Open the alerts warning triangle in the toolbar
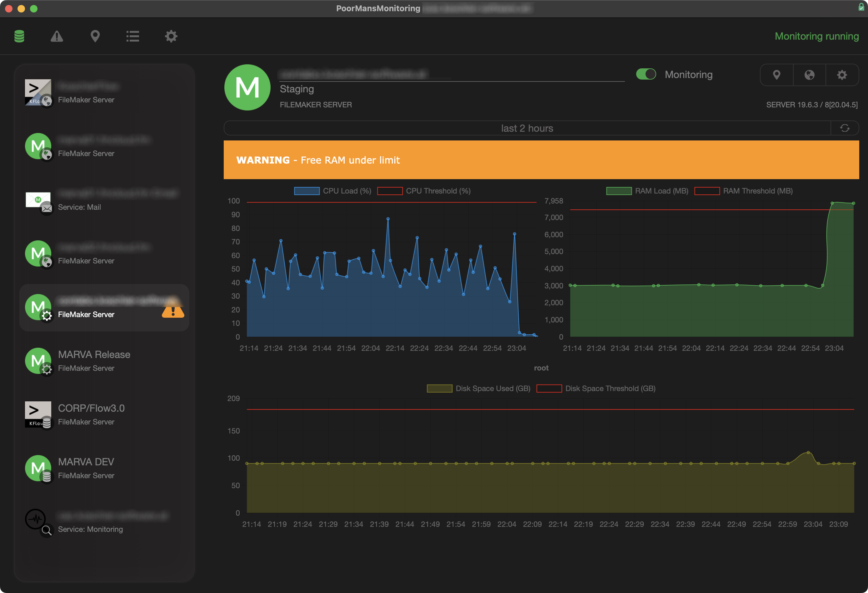The image size is (868, 593). pyautogui.click(x=57, y=36)
